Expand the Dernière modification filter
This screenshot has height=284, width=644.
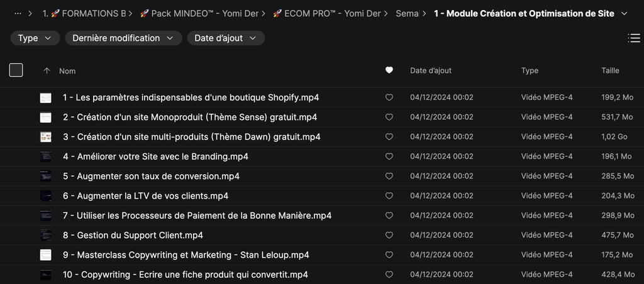pos(123,38)
